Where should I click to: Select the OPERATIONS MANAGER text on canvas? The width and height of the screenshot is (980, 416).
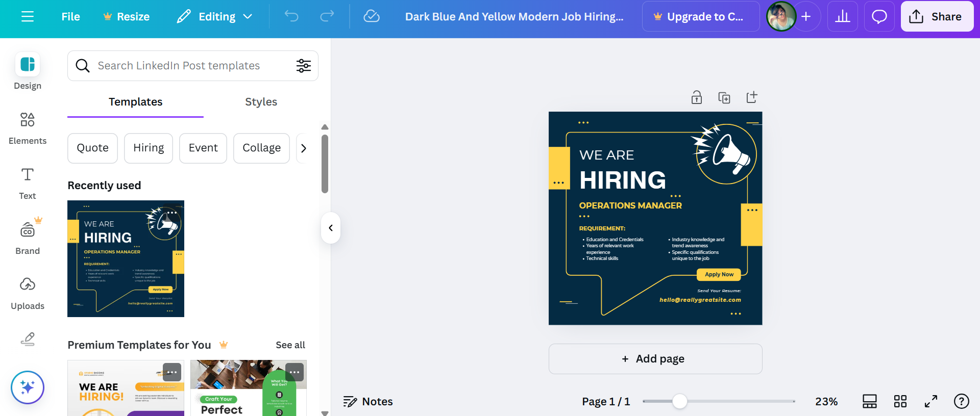click(x=630, y=205)
